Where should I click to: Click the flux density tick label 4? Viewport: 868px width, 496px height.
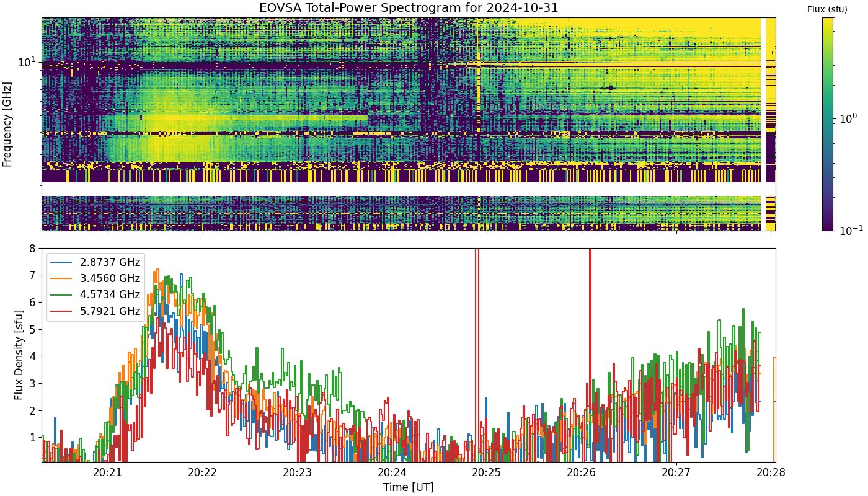[x=34, y=356]
